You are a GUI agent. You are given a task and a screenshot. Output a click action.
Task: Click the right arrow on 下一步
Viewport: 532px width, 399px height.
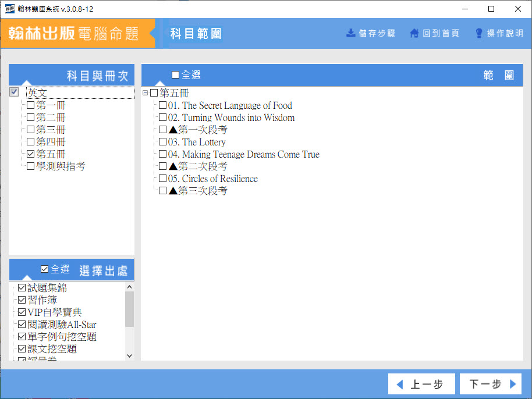point(513,384)
